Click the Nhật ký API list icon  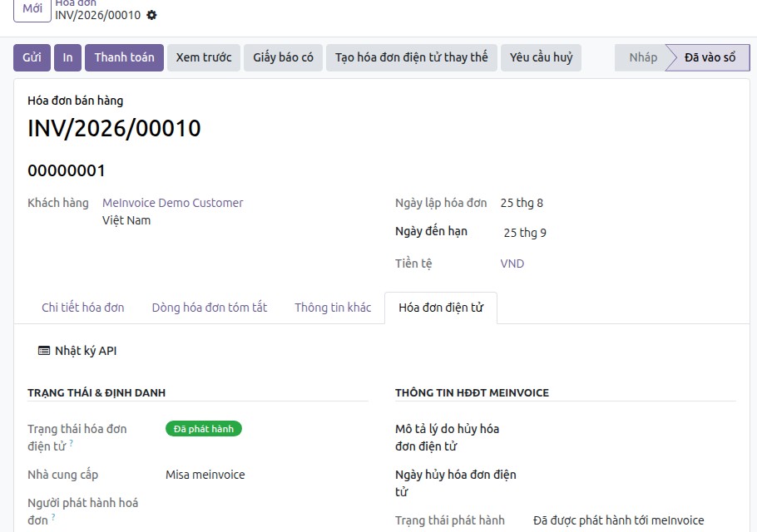click(44, 351)
